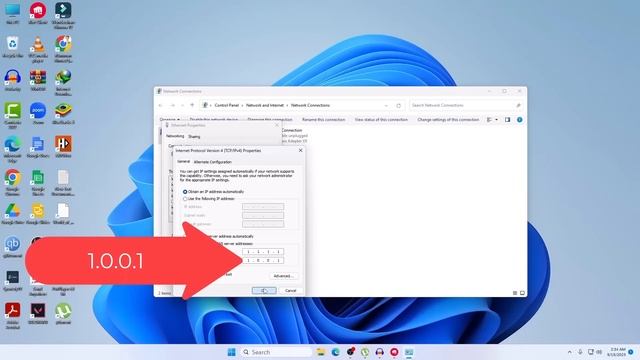This screenshot has width=640, height=360.
Task: Open File Explorer from taskbar
Action: pos(321,352)
